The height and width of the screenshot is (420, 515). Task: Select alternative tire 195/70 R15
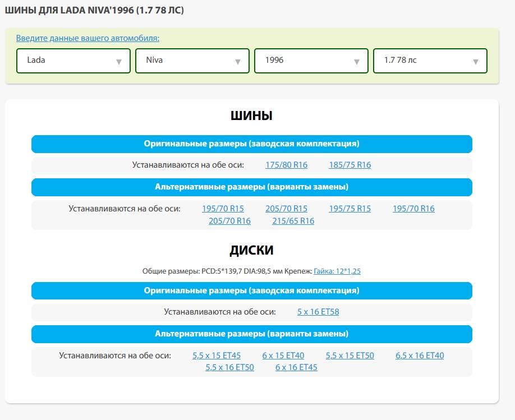[223, 209]
